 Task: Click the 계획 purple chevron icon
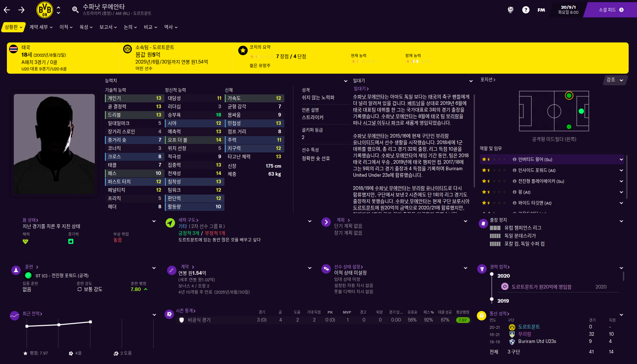tap(326, 222)
